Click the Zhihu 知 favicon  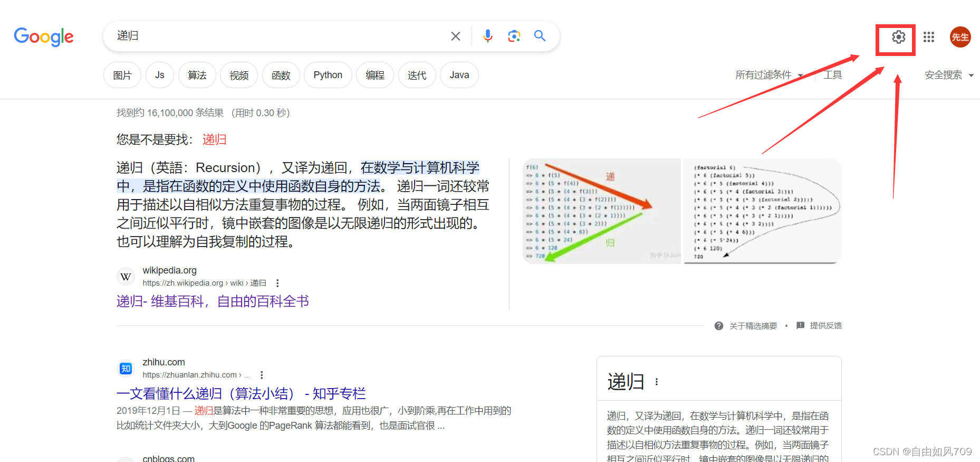click(x=126, y=369)
